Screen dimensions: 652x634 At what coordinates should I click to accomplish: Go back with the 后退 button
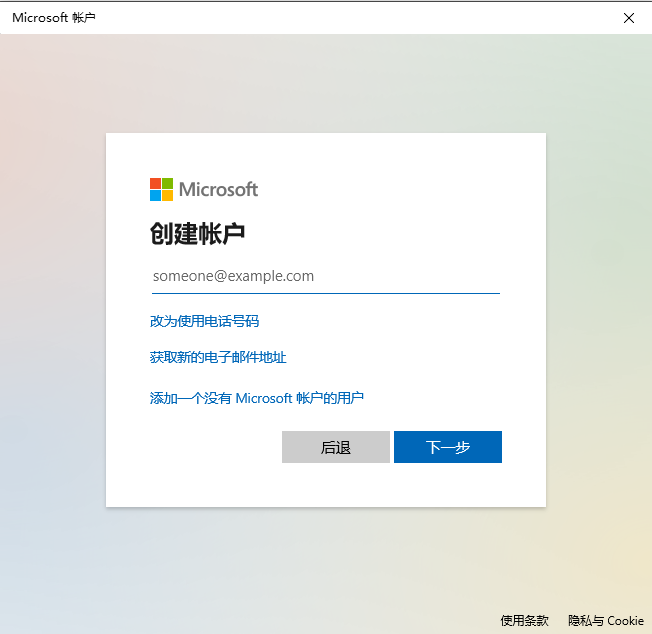[x=336, y=447]
